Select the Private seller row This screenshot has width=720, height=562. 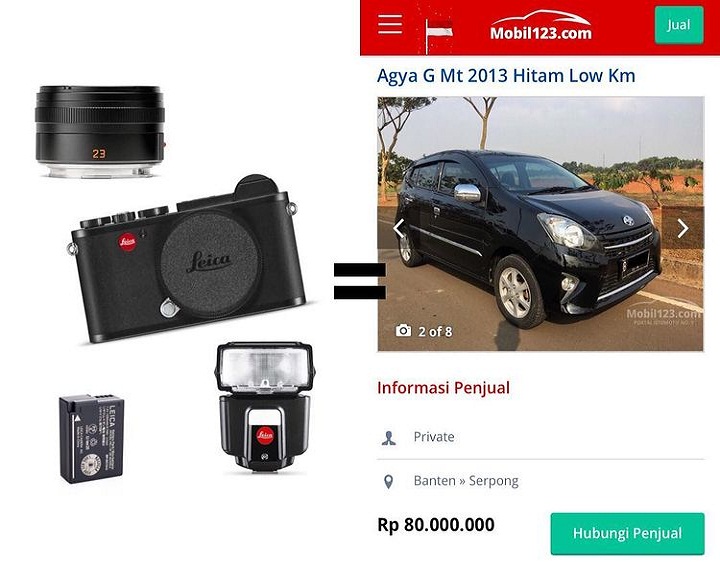click(540, 437)
